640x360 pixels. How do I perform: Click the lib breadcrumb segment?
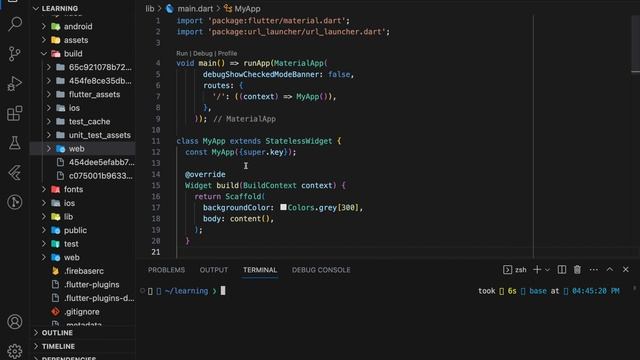[150, 9]
